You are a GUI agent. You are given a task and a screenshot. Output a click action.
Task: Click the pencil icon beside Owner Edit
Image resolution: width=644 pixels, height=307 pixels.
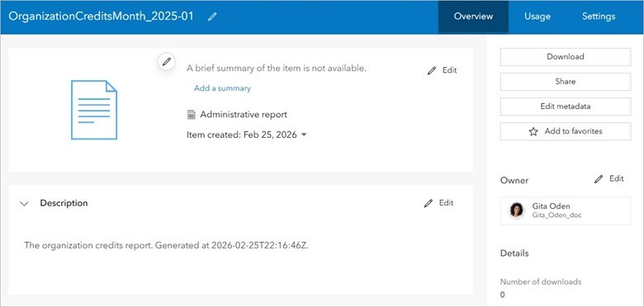point(599,179)
